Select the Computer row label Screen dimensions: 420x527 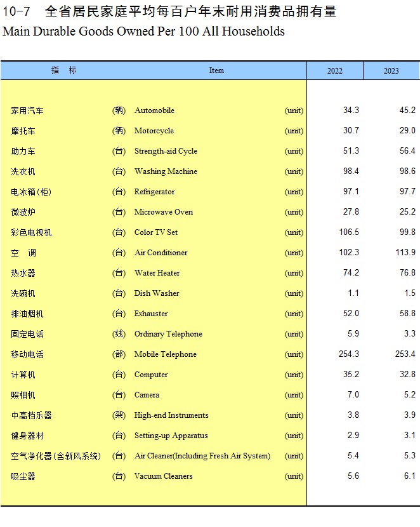coord(151,375)
